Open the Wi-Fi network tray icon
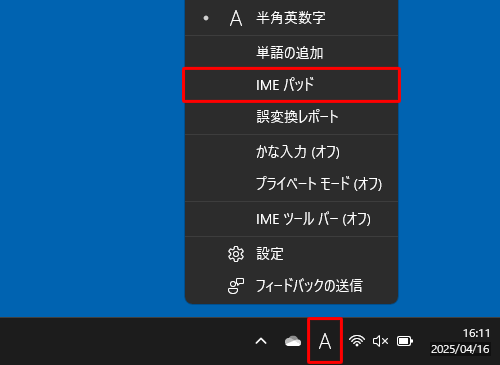 (x=357, y=341)
